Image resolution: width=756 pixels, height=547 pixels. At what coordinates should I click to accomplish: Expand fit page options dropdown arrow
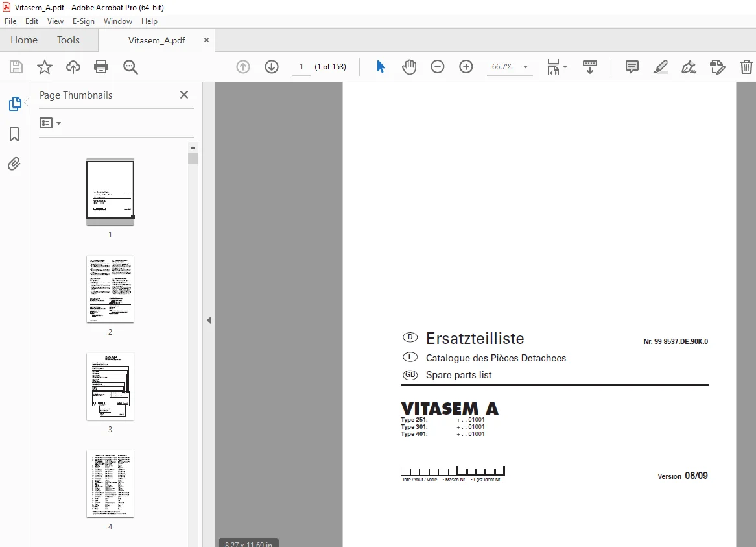coord(565,67)
